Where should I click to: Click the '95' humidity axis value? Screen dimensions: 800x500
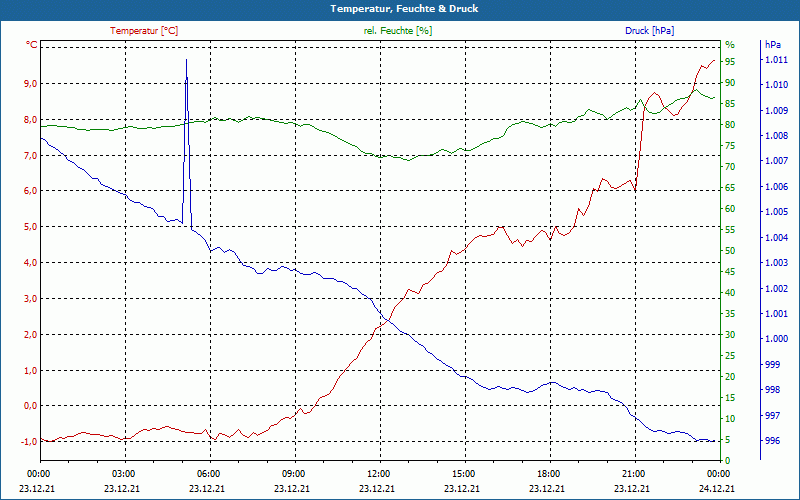[x=730, y=62]
